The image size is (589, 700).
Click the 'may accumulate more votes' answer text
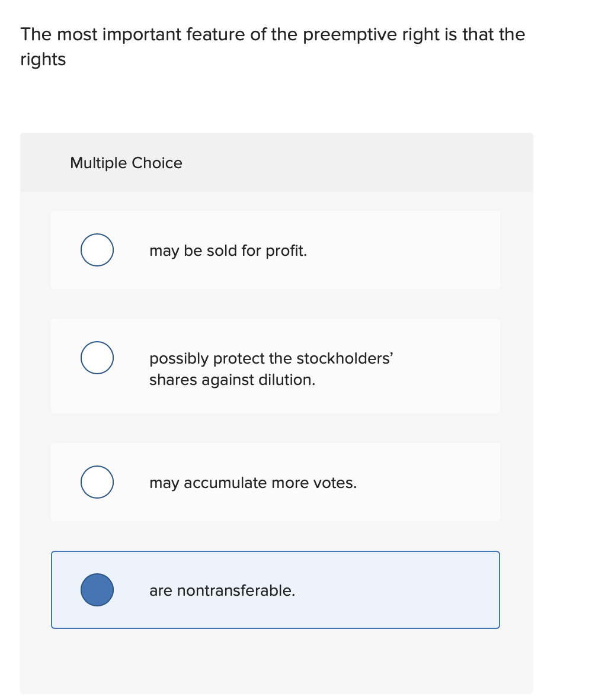click(x=253, y=483)
